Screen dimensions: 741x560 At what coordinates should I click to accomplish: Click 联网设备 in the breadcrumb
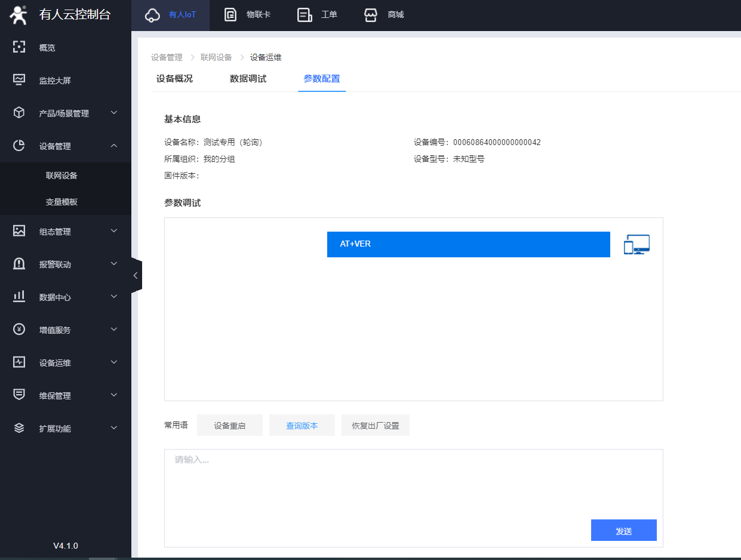tap(216, 57)
